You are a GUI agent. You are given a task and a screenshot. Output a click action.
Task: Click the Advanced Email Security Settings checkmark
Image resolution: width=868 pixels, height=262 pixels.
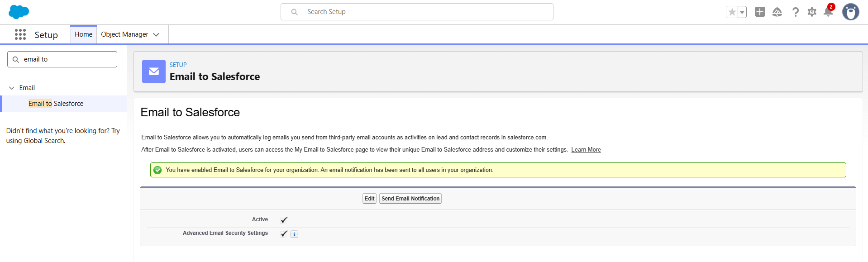[x=284, y=233]
